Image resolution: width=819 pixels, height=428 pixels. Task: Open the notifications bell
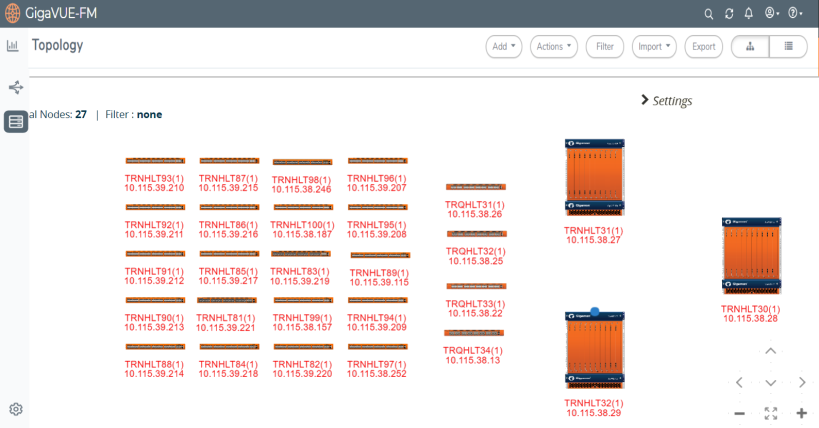tap(748, 13)
